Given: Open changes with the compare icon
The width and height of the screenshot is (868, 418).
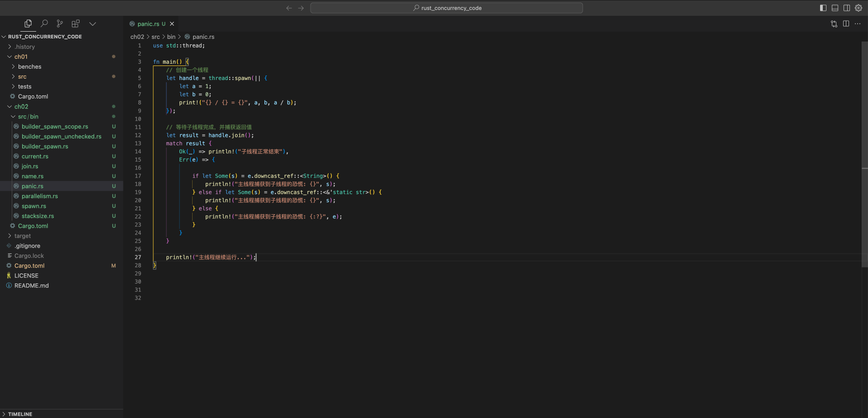Looking at the screenshot, I should coord(834,24).
